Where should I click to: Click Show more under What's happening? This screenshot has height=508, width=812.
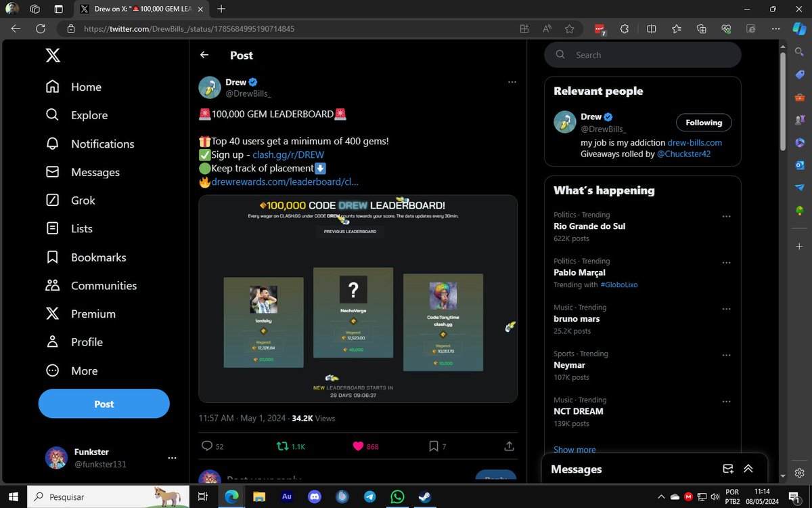coord(574,450)
